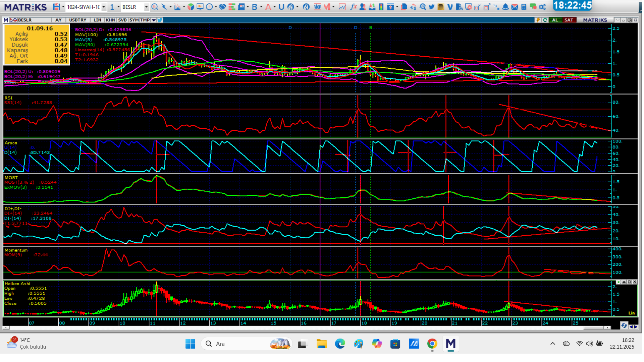Click the traffic light icon
Image resolution: width=644 pixels, height=362 pixels.
(x=381, y=7)
